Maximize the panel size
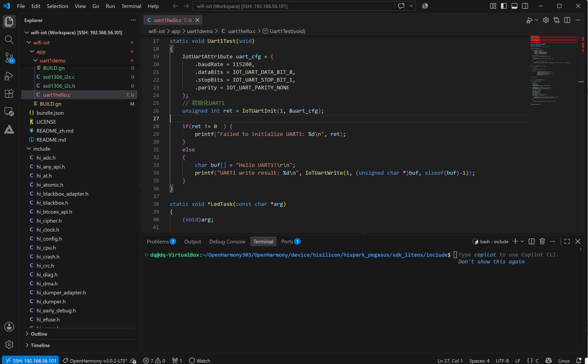Image resolution: width=588 pixels, height=364 pixels. click(x=567, y=241)
